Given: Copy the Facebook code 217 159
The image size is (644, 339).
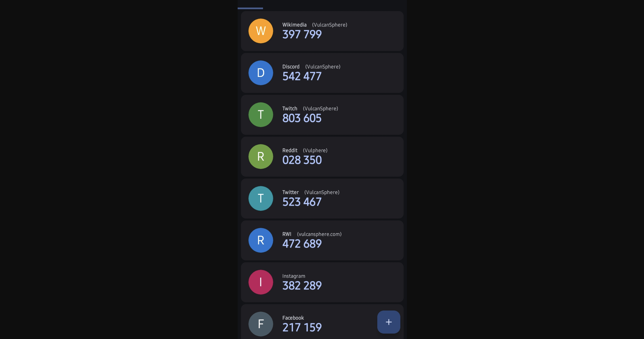Looking at the screenshot, I should pyautogui.click(x=302, y=328).
